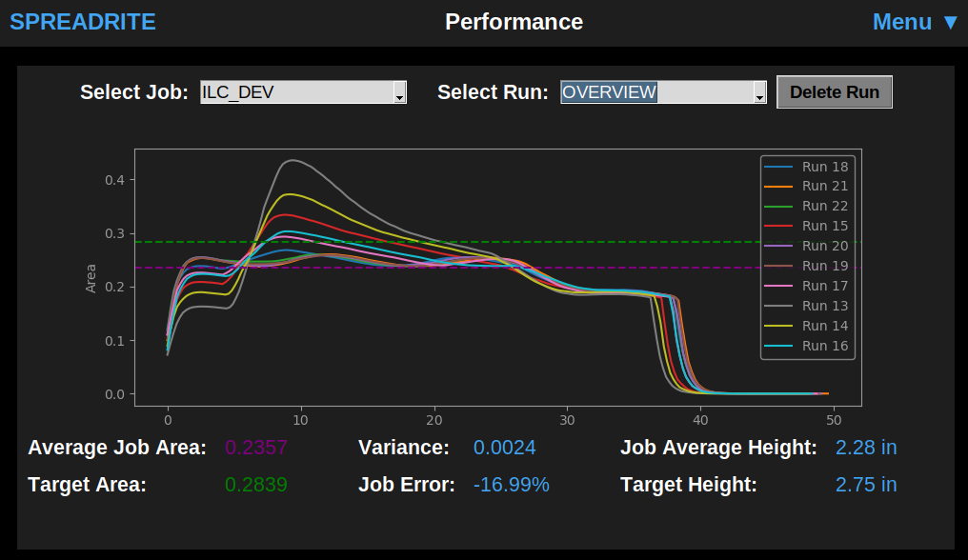
Task: Click the SPREADRITE logo
Action: (82, 22)
